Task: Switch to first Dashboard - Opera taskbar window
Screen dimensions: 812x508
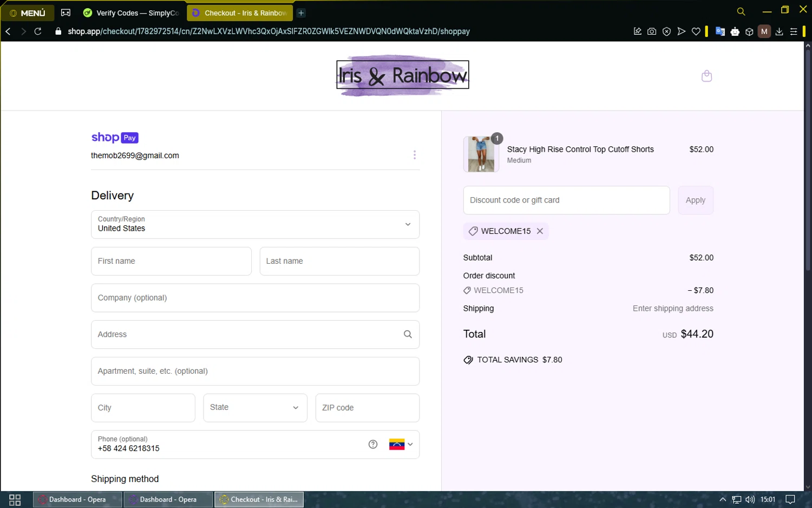Action: pos(77,500)
